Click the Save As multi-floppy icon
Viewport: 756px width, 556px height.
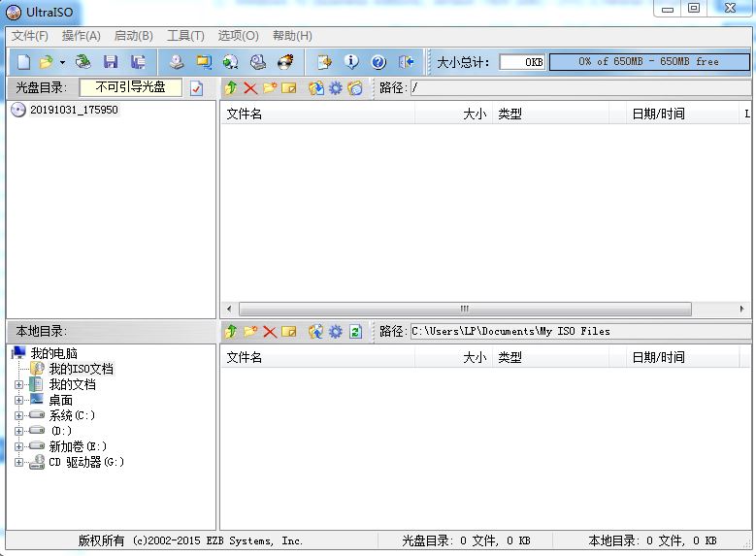tap(138, 62)
